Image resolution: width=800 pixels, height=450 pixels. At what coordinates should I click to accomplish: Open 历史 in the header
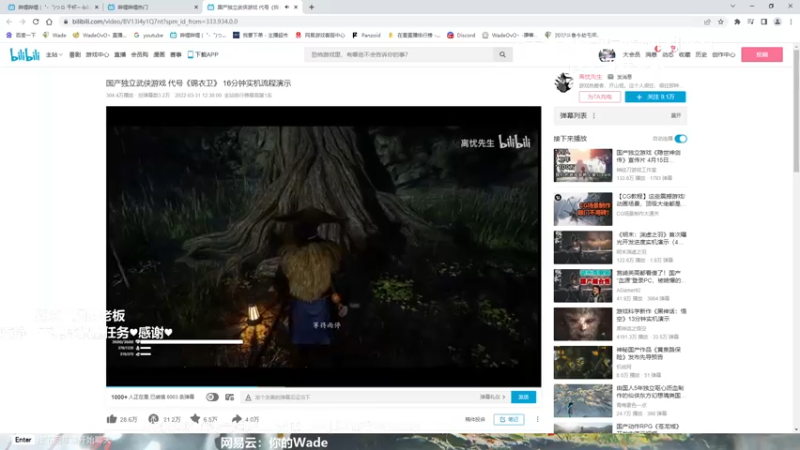pos(701,55)
